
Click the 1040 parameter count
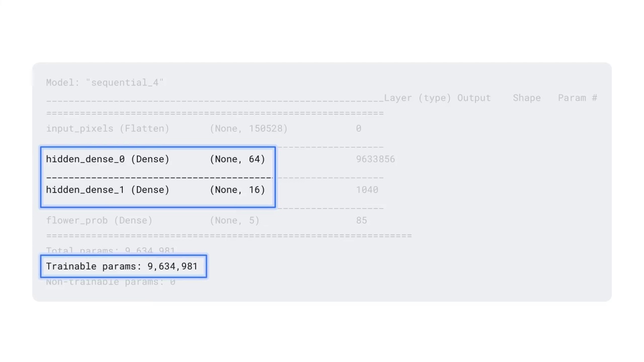(x=367, y=190)
